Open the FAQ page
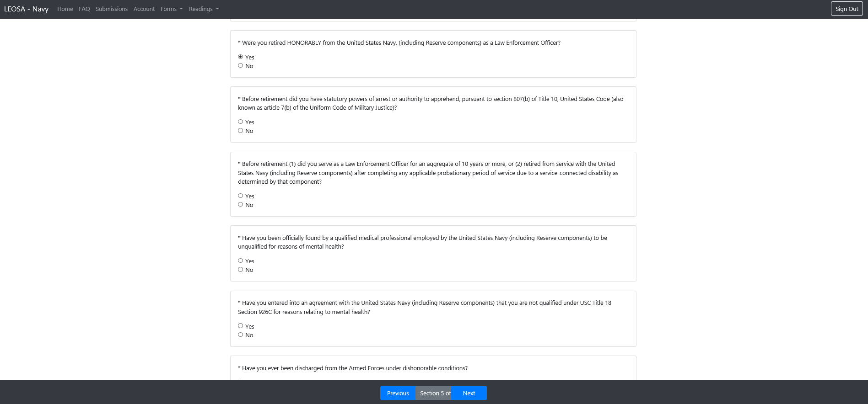Screen dimensions: 868x404 click(x=84, y=9)
